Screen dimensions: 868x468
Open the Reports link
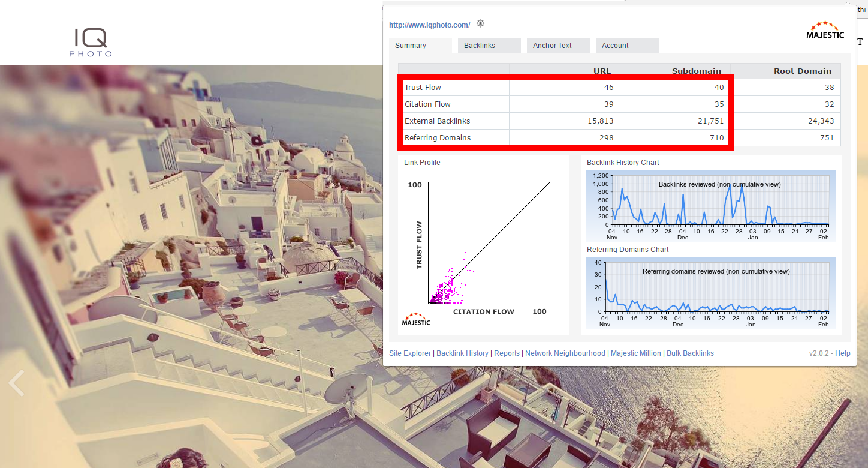point(507,353)
